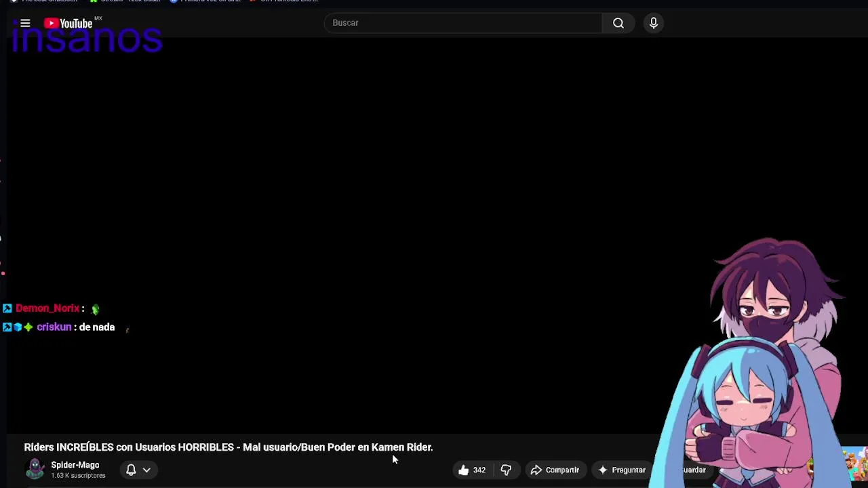Expand notification options chevron

[146, 470]
